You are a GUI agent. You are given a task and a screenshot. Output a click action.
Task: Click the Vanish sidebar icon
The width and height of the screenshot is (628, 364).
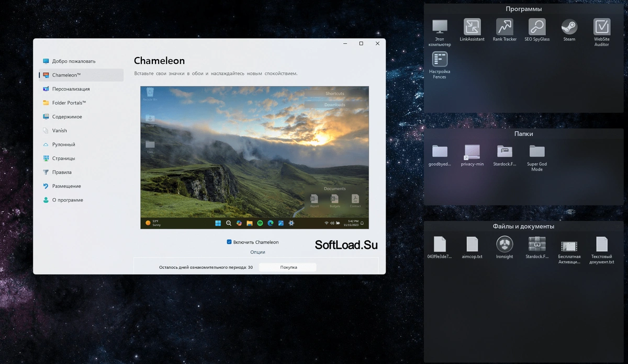coord(46,131)
